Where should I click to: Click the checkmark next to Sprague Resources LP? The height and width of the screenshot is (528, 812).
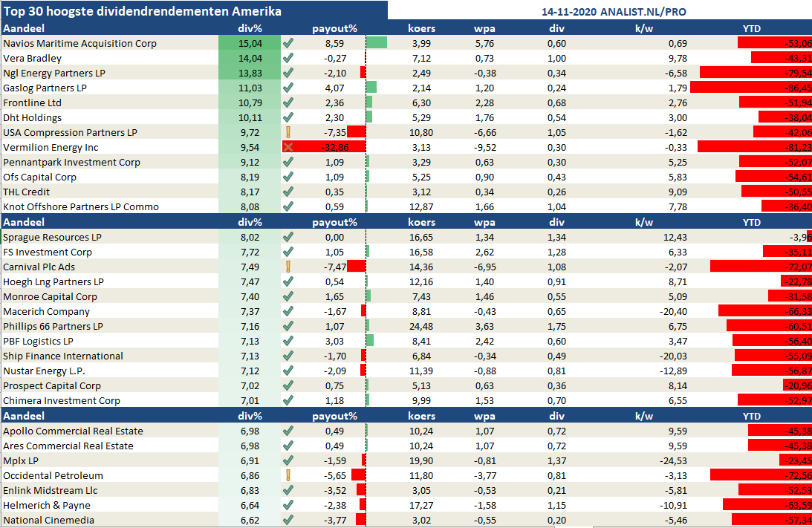point(288,237)
